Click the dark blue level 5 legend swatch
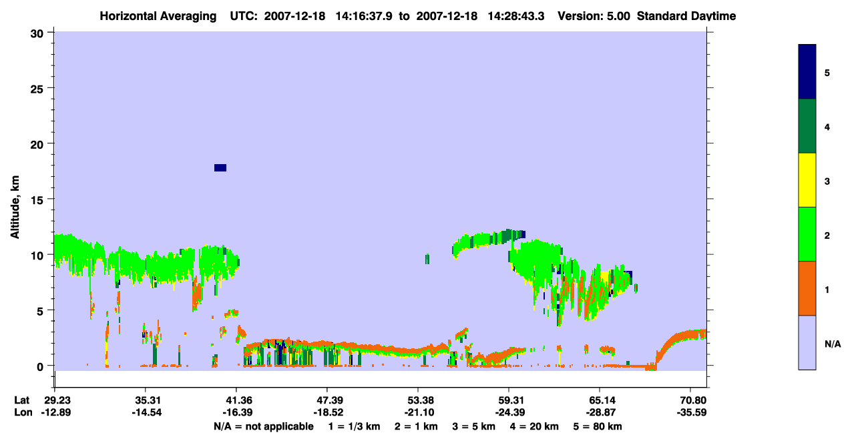This screenshot has width=868, height=445. point(807,72)
